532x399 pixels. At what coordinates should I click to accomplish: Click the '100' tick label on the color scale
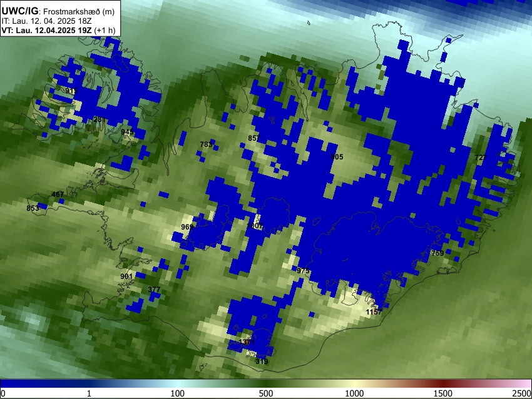tap(177, 393)
